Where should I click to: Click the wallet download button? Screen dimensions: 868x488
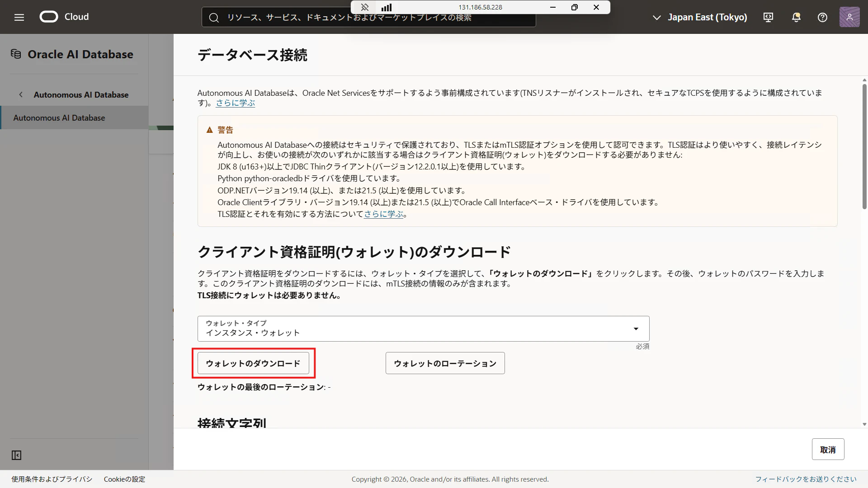pyautogui.click(x=253, y=363)
